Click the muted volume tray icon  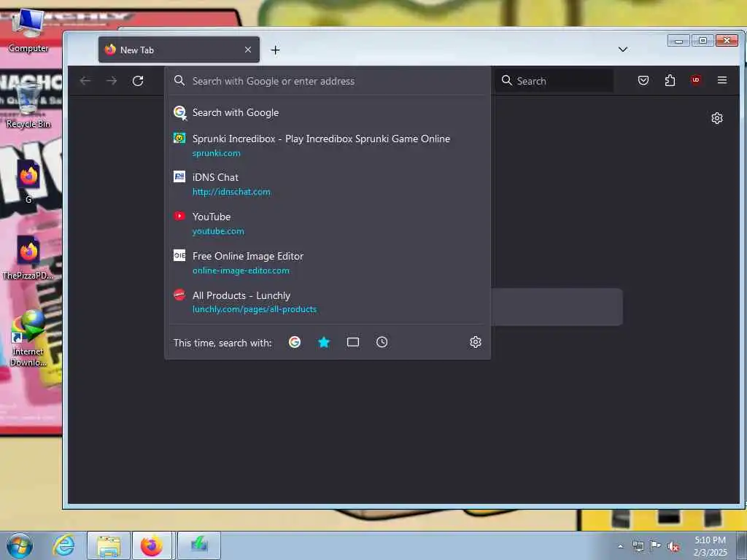[673, 547]
